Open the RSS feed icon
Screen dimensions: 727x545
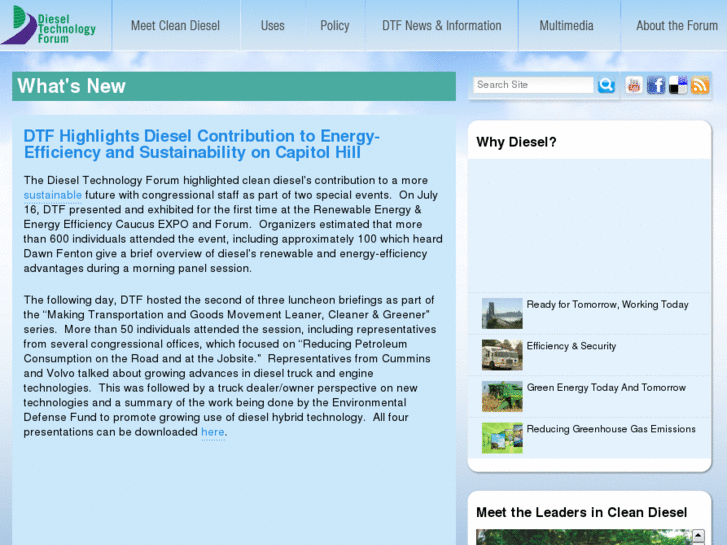[x=700, y=85]
